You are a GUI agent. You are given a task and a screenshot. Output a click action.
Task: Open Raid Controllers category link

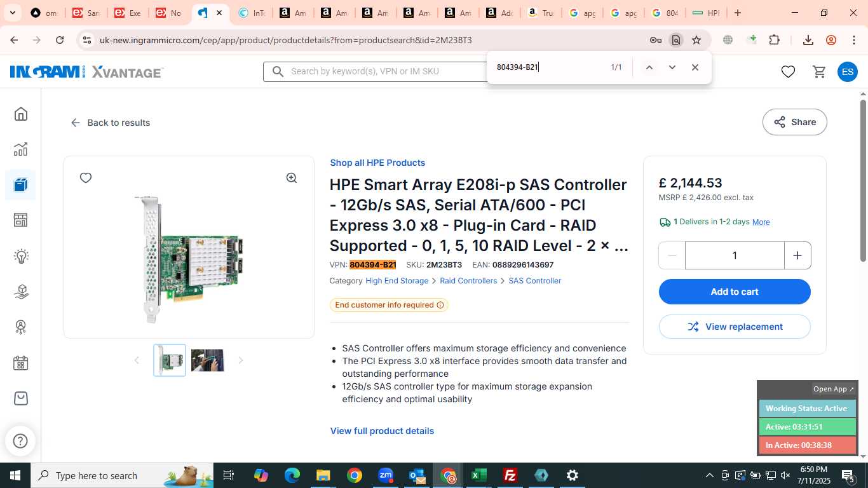[x=468, y=281]
